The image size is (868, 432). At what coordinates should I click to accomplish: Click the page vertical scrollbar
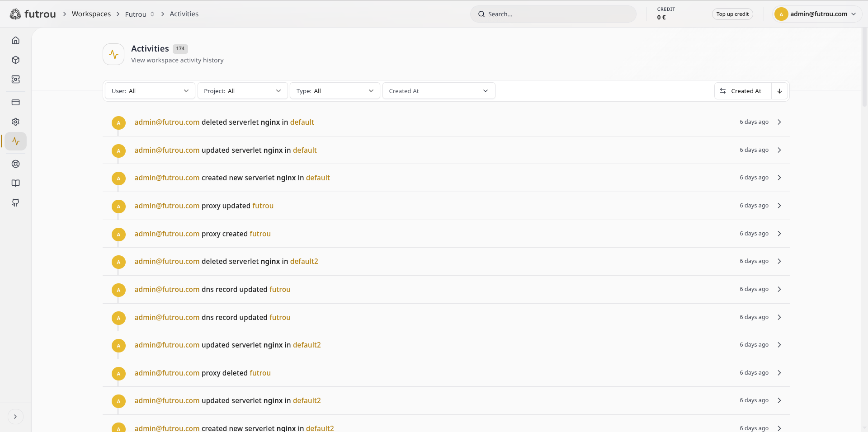(x=864, y=68)
